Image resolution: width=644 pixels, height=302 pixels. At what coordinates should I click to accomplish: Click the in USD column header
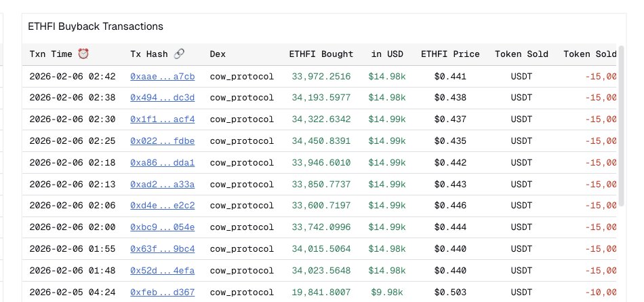pos(387,54)
